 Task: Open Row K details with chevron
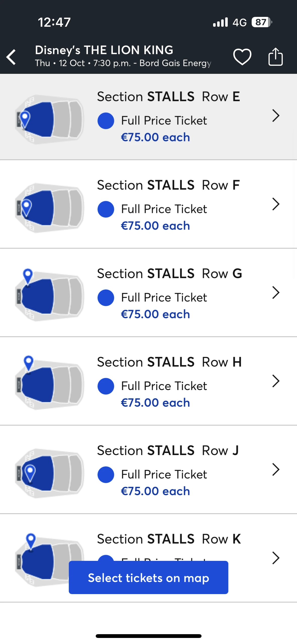coord(276,558)
